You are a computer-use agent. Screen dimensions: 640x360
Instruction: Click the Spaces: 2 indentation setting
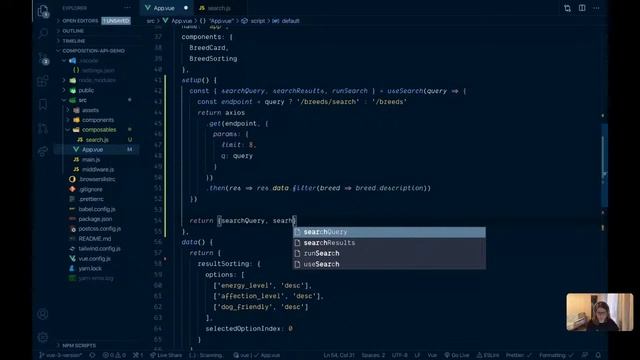(373, 355)
